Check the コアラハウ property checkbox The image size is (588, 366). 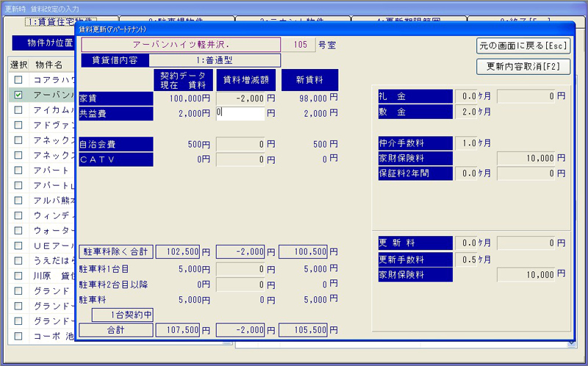pos(18,79)
